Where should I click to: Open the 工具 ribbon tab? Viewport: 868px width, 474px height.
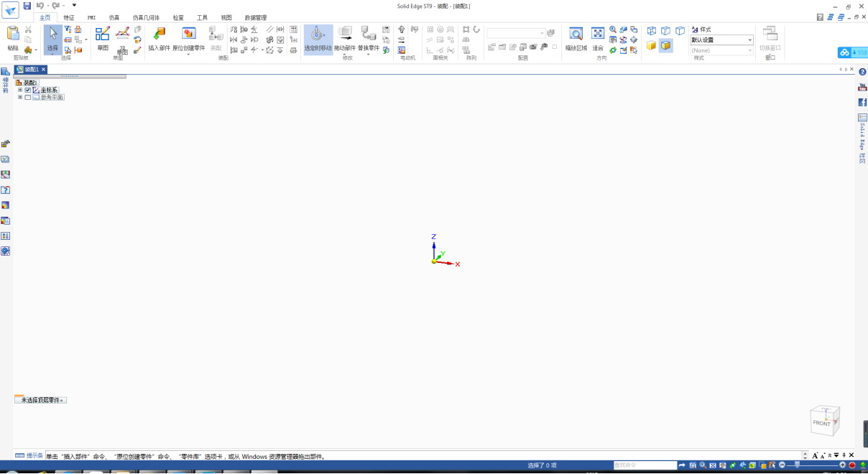203,17
